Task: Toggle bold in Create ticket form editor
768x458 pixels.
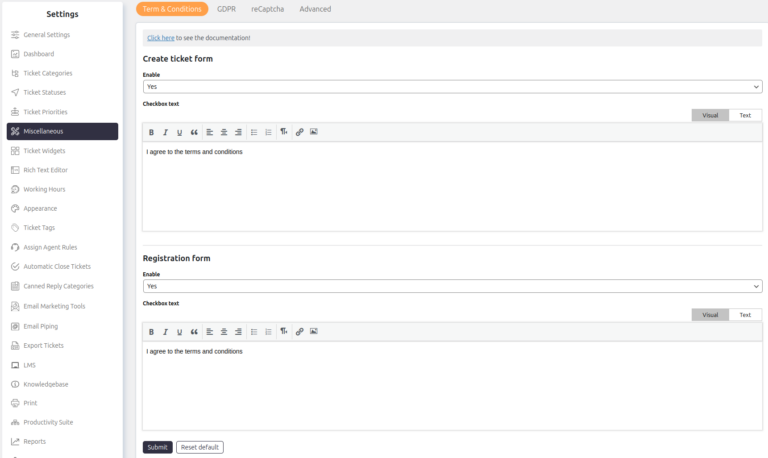Action: tap(152, 132)
